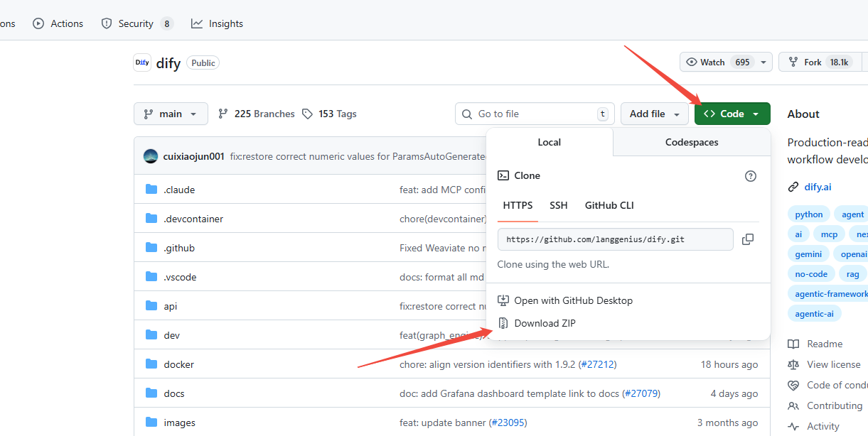Switch to the Codespaces tab

[x=691, y=142]
